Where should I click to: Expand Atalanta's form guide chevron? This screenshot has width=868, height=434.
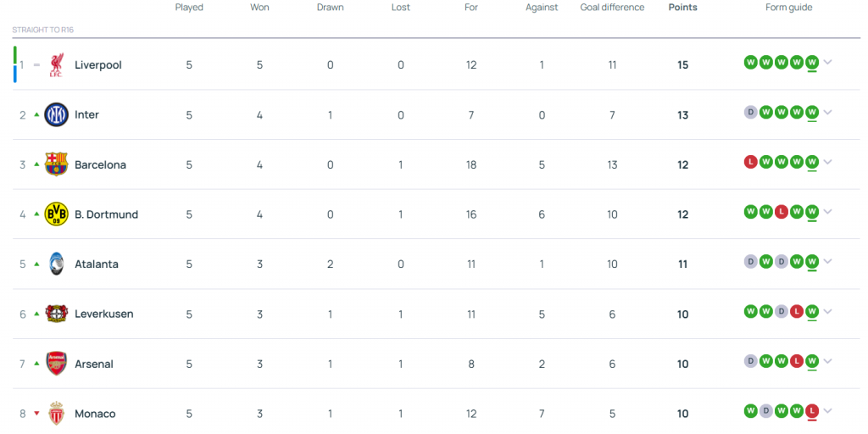(827, 261)
